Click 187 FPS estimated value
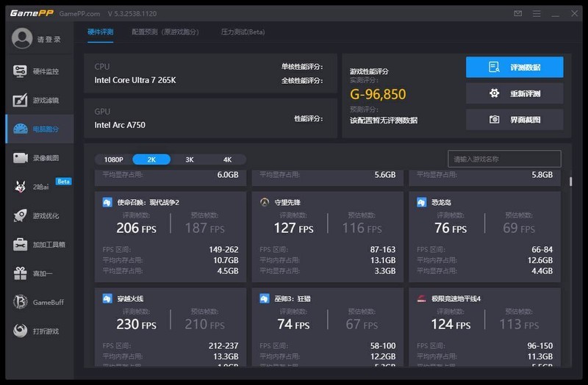Screen dimensions: 588x385 pyautogui.click(x=205, y=228)
